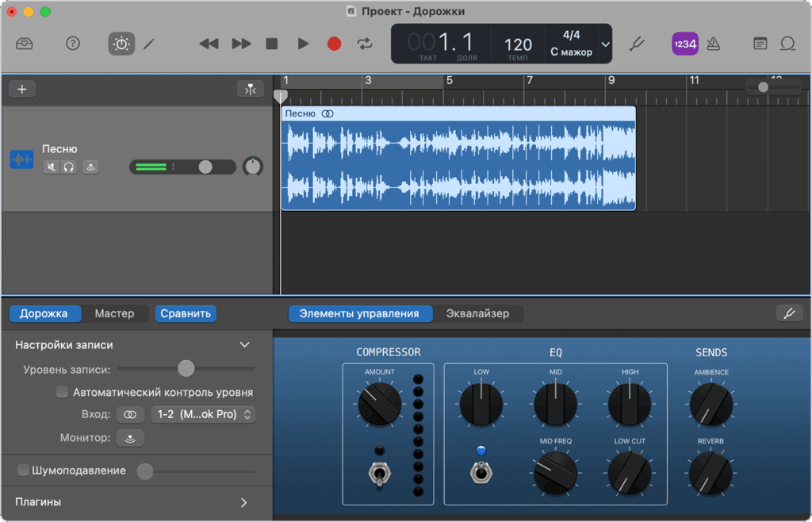Viewport: 812px width, 522px height.
Task: Click bar 9 on the timeline ruler
Action: [611, 80]
